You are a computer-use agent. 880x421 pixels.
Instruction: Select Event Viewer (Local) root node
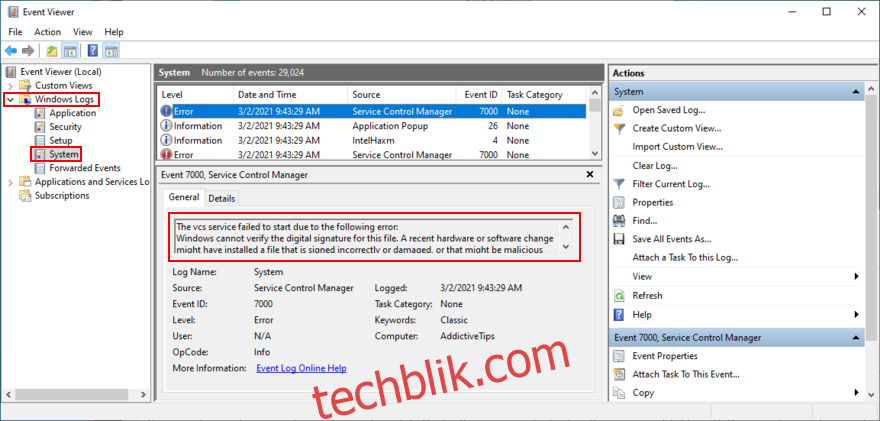click(x=61, y=72)
